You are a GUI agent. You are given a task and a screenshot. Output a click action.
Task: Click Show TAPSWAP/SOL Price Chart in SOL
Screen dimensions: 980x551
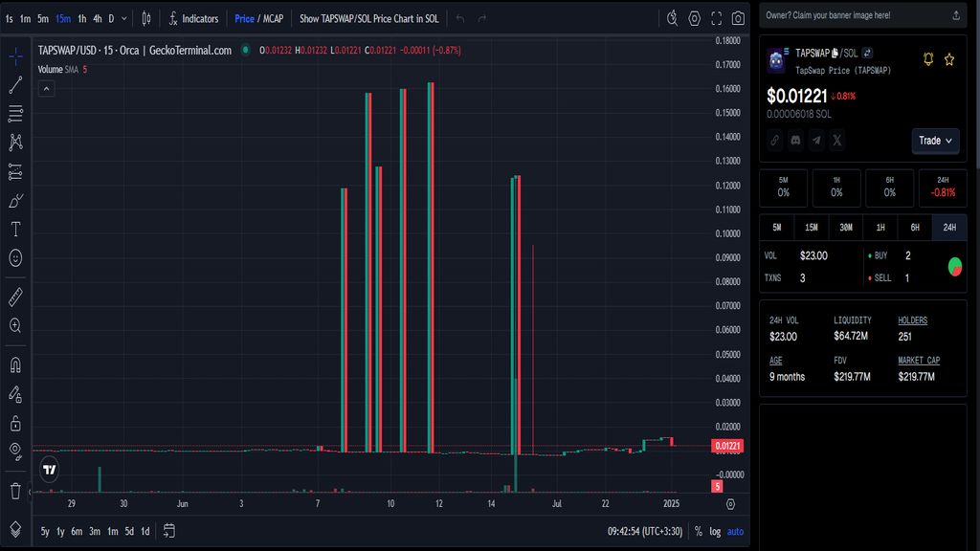(x=368, y=18)
